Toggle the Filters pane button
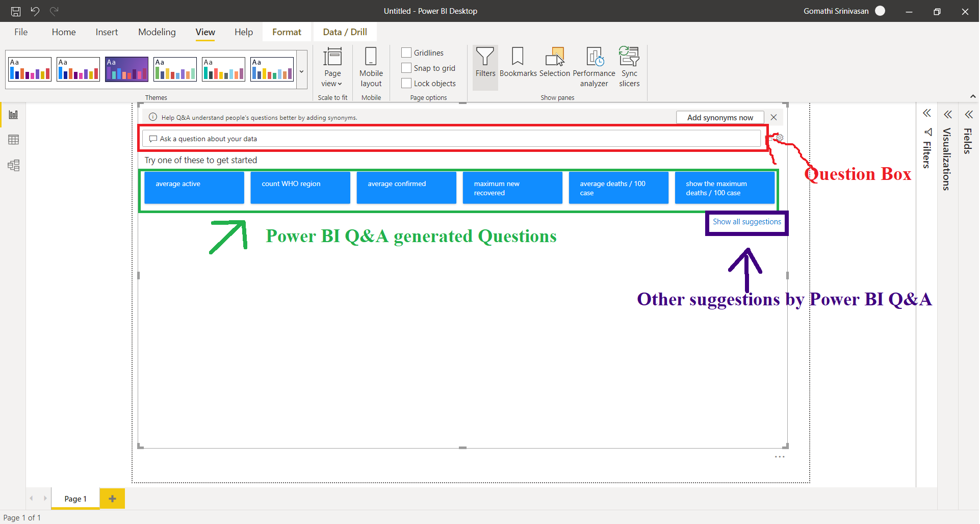 pyautogui.click(x=485, y=67)
